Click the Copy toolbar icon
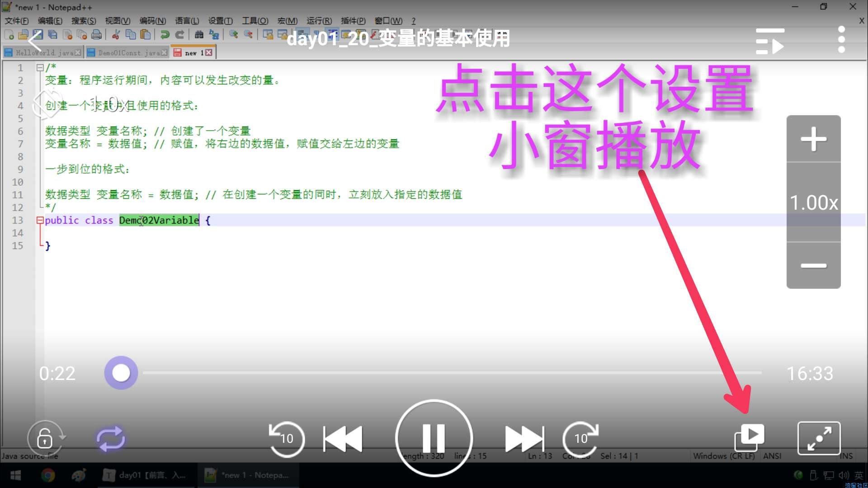 131,34
